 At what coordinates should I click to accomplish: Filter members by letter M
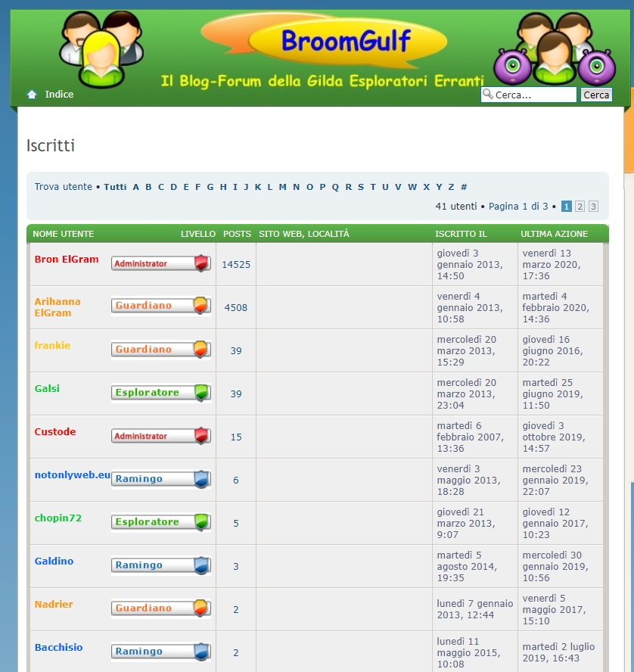[283, 187]
